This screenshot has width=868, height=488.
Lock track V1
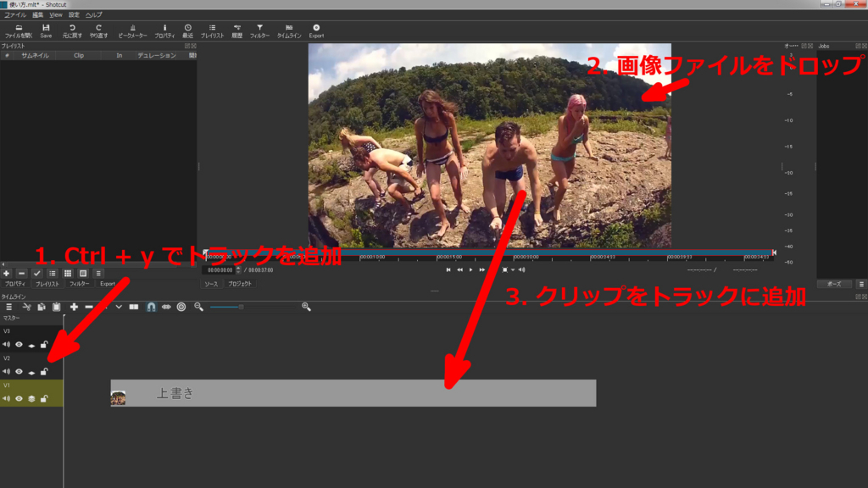[x=44, y=398]
